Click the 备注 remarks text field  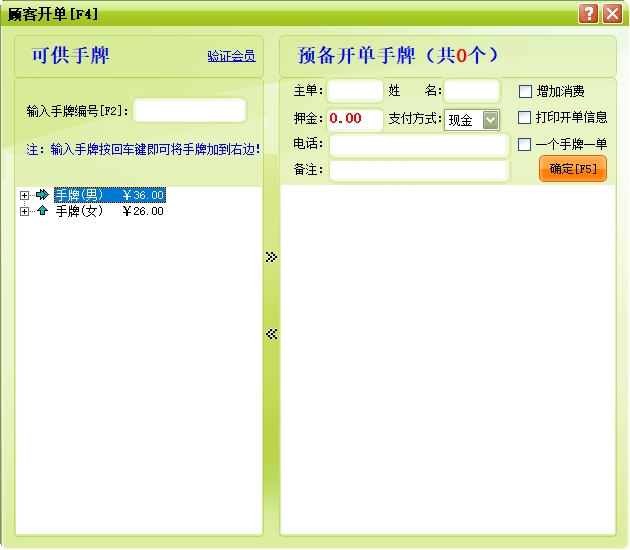[419, 170]
